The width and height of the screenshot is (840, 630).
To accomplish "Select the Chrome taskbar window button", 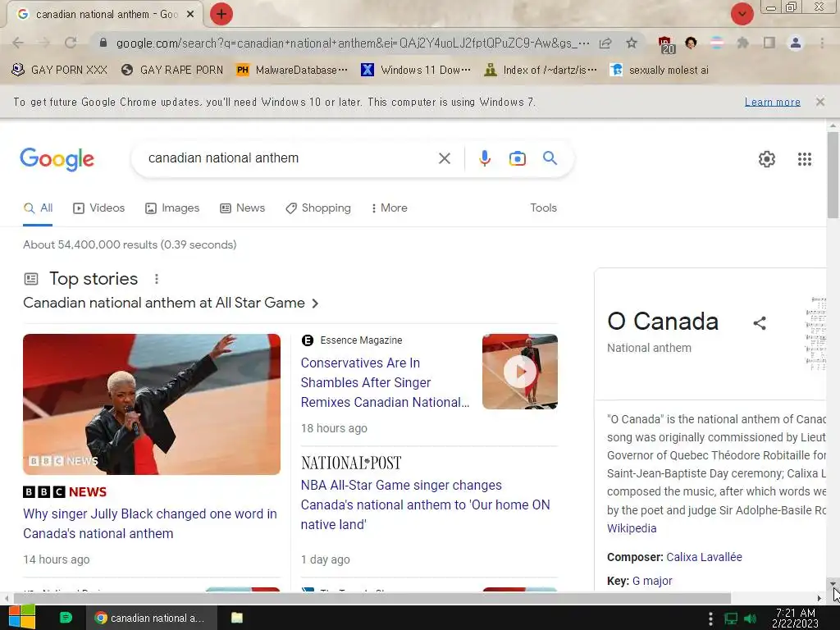I will (x=151, y=618).
